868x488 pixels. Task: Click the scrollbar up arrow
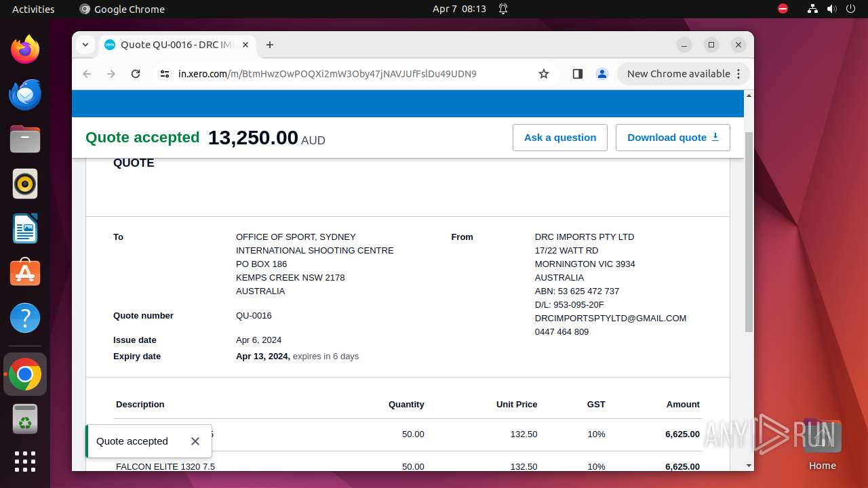pyautogui.click(x=749, y=96)
